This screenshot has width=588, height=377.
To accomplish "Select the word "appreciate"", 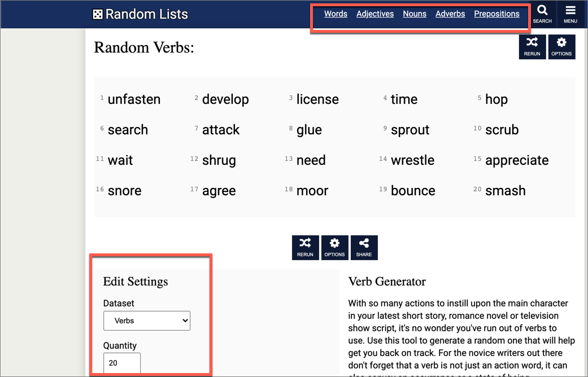I will (x=517, y=161).
